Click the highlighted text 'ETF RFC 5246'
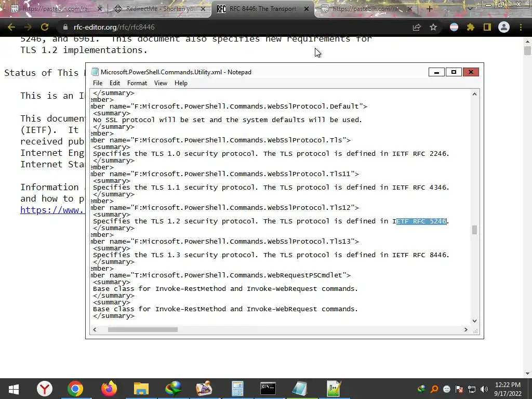 pos(421,221)
